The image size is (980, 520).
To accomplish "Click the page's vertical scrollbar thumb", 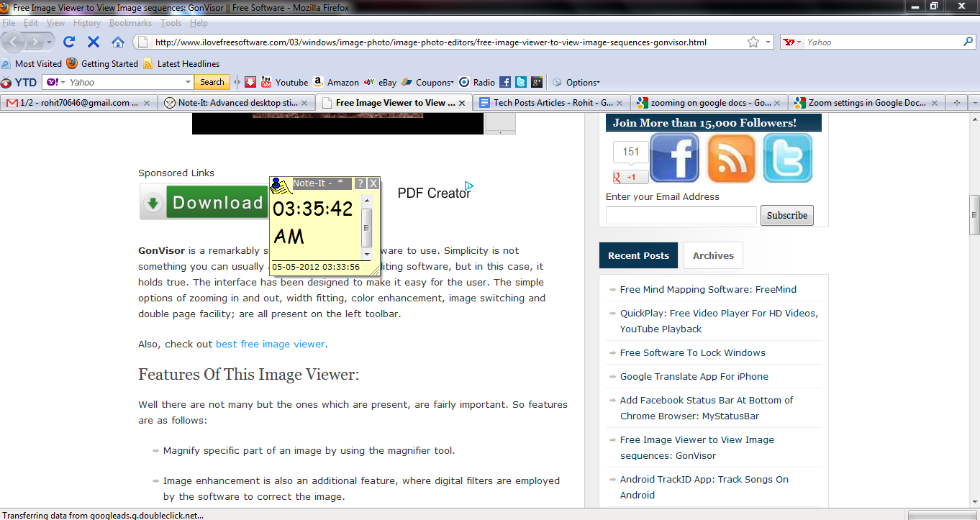I will (974, 215).
